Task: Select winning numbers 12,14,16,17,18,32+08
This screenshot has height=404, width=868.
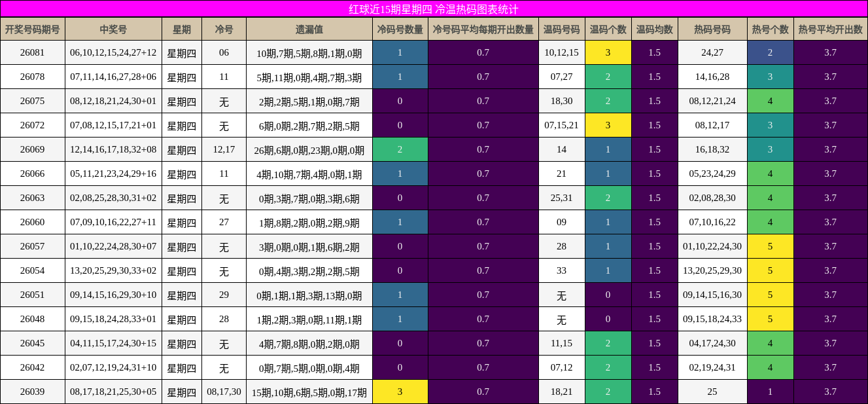Action: pos(114,149)
